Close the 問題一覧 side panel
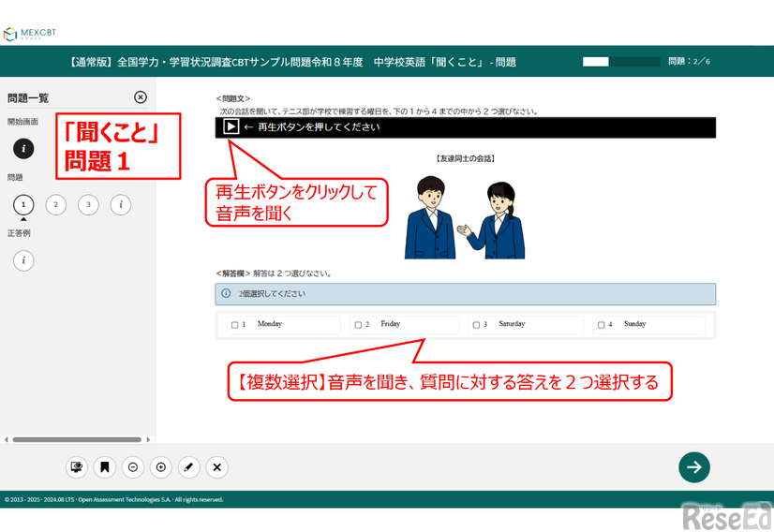774x532 pixels. 141,97
